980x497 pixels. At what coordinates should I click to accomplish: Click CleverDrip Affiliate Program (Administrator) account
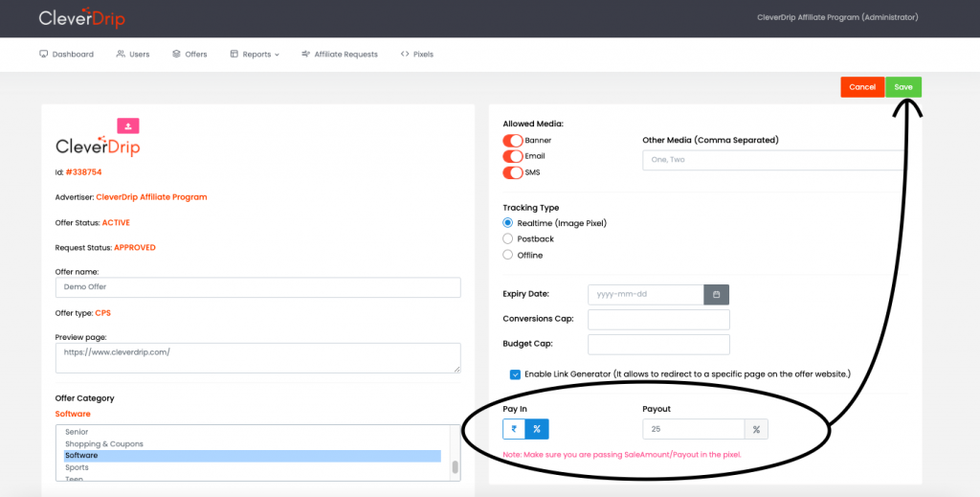(837, 17)
